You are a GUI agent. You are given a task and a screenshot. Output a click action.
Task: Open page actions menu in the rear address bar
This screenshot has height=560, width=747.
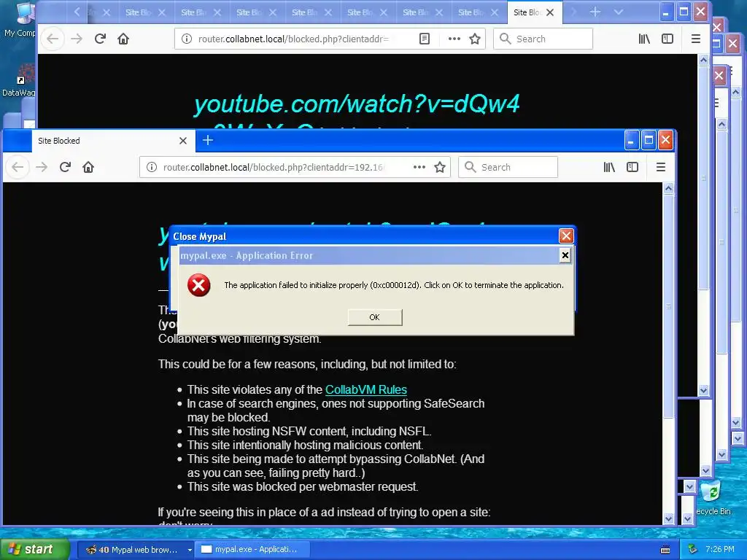coord(454,39)
